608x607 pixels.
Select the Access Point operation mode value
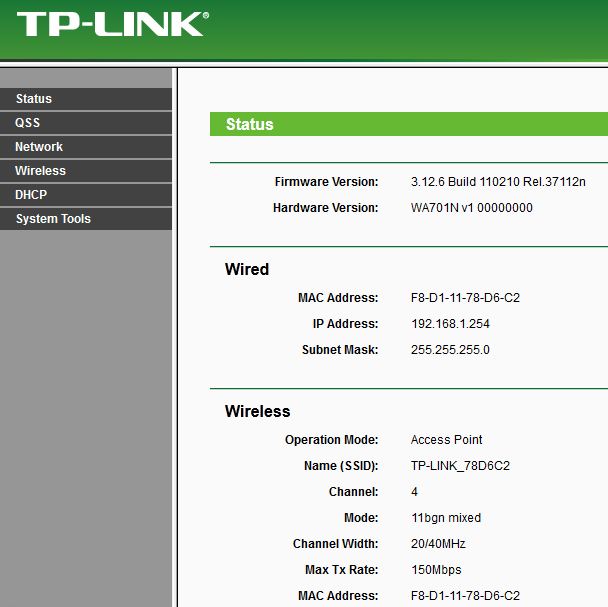pos(446,440)
